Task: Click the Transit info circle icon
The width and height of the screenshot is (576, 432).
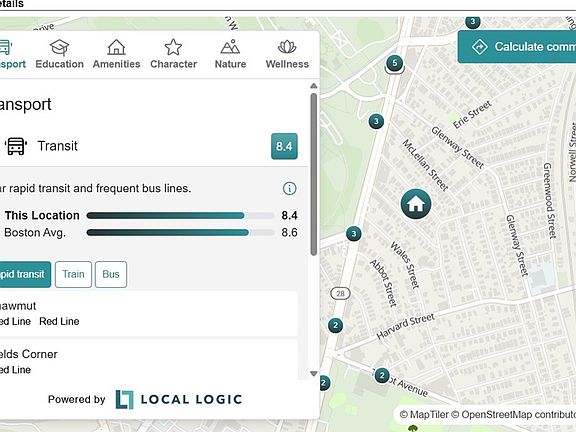Action: tap(289, 188)
